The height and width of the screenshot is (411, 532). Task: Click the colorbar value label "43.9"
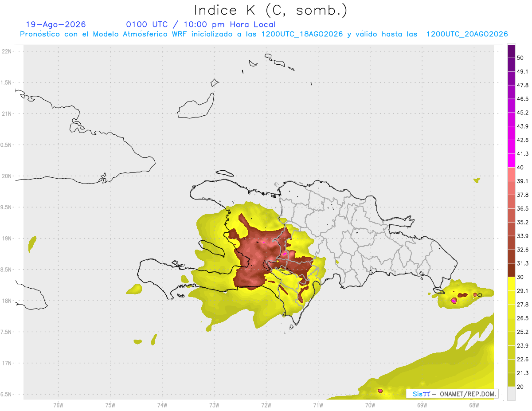tap(523, 126)
